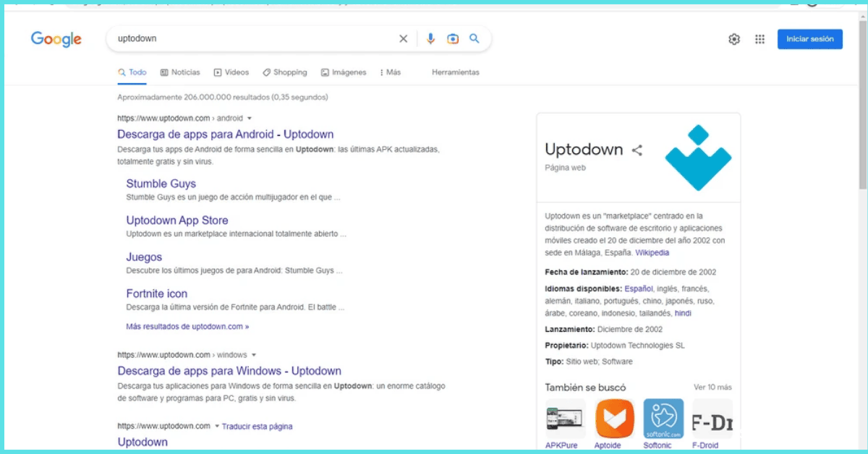Open Fortnite icon sitelink
This screenshot has width=868, height=454.
point(157,294)
